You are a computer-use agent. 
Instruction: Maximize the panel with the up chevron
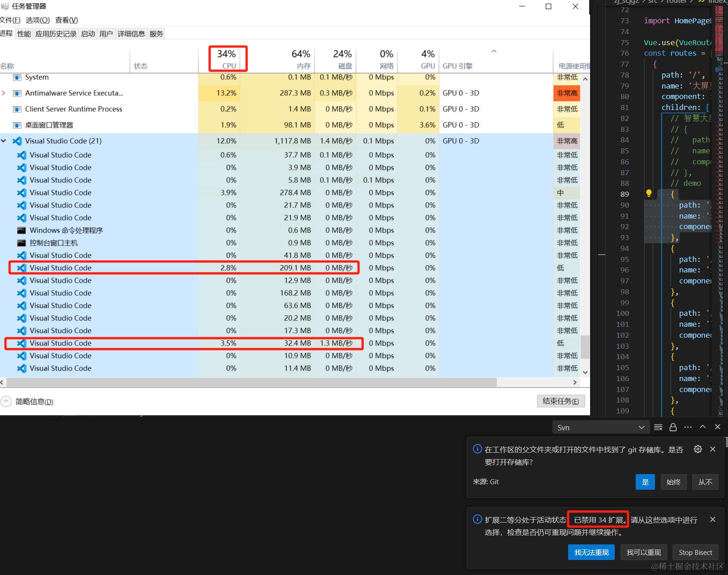(703, 427)
